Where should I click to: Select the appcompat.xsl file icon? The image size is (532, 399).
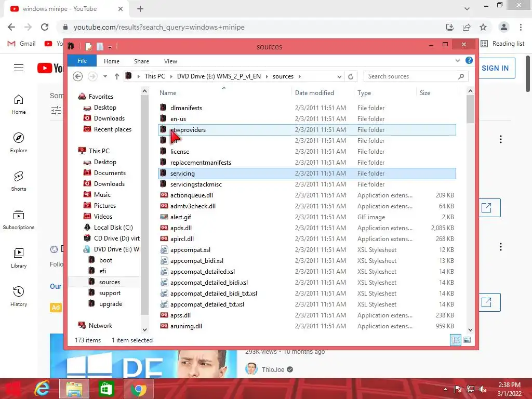point(164,250)
